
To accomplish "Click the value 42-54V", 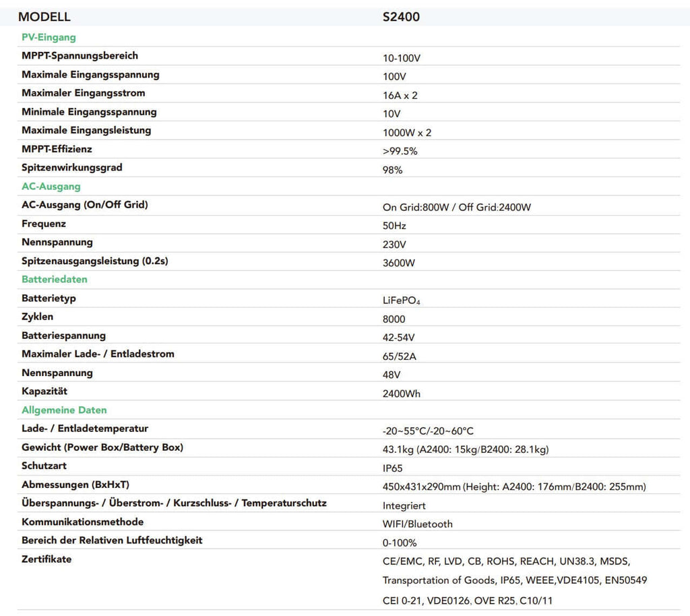I will tap(399, 338).
